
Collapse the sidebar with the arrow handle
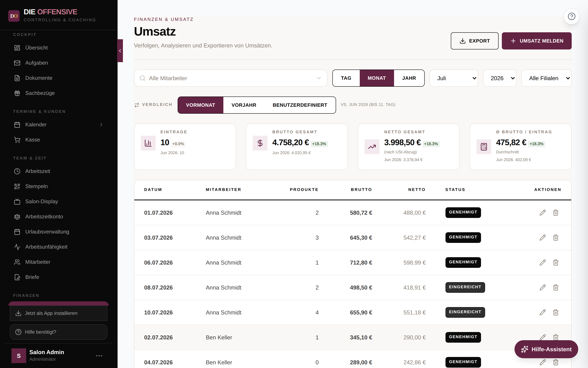pos(120,51)
